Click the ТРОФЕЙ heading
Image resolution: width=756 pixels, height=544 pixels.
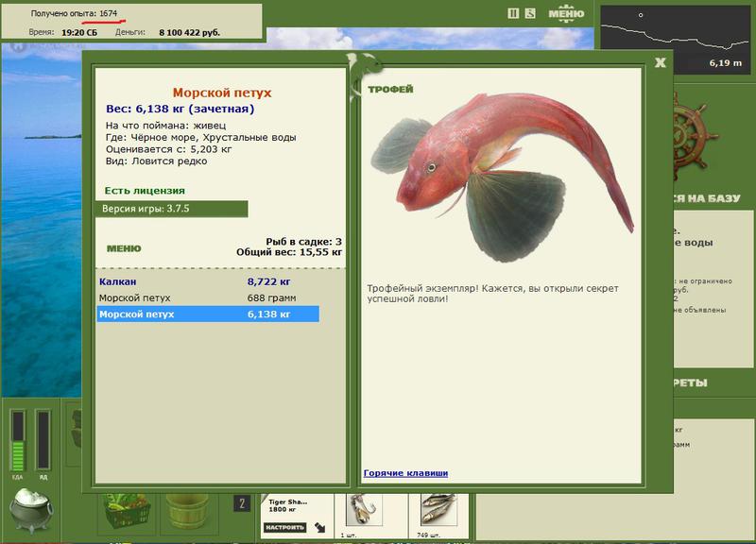tap(390, 89)
